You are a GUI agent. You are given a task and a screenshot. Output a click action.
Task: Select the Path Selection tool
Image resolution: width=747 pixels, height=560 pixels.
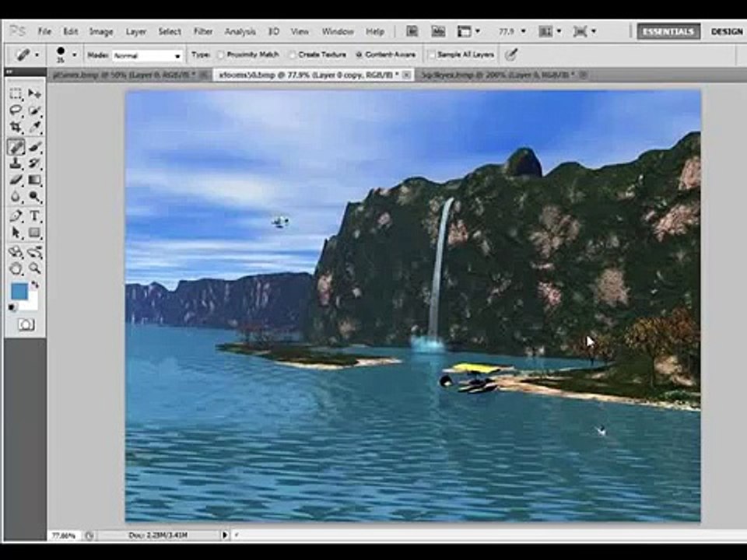point(16,233)
